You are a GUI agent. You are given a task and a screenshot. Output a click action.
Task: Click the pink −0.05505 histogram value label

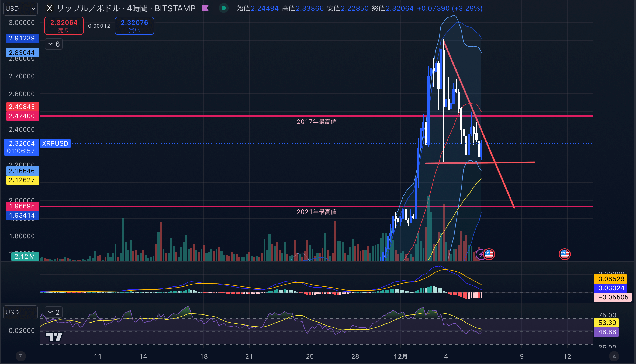(613, 297)
